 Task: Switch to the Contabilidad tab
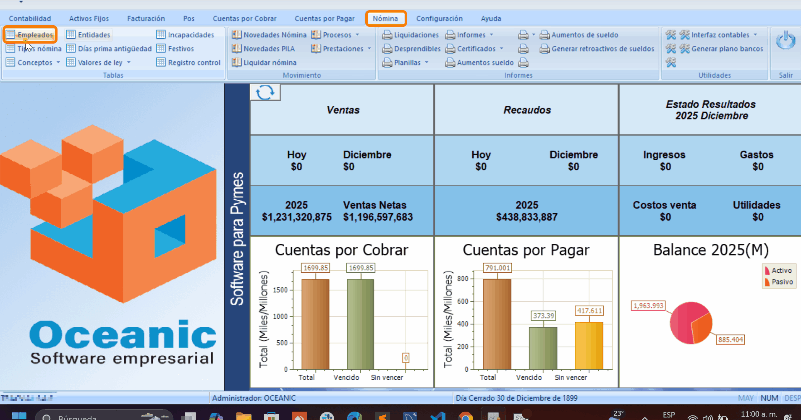pyautogui.click(x=30, y=18)
